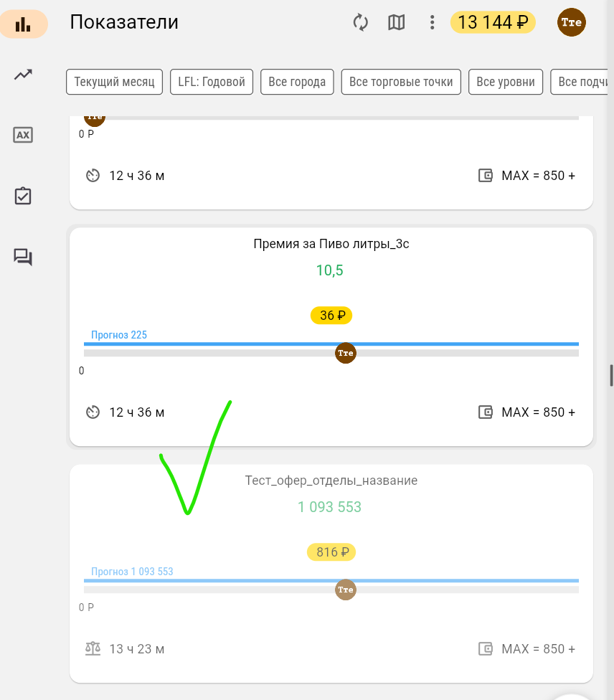Open the checklist clipboard sidebar icon
This screenshot has width=614, height=700.
point(23,196)
